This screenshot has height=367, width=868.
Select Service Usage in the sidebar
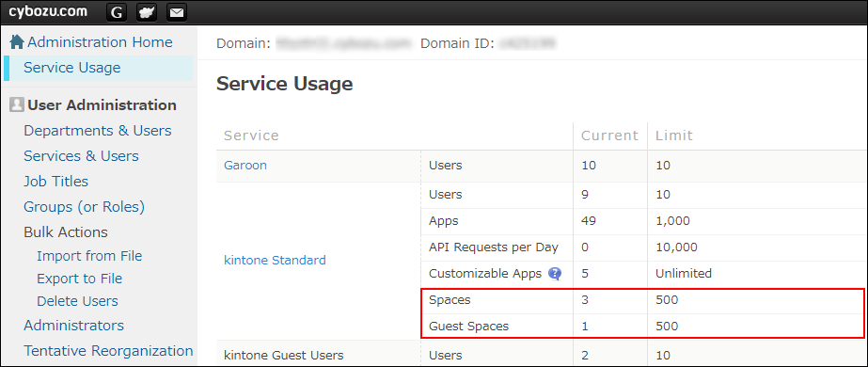[72, 68]
